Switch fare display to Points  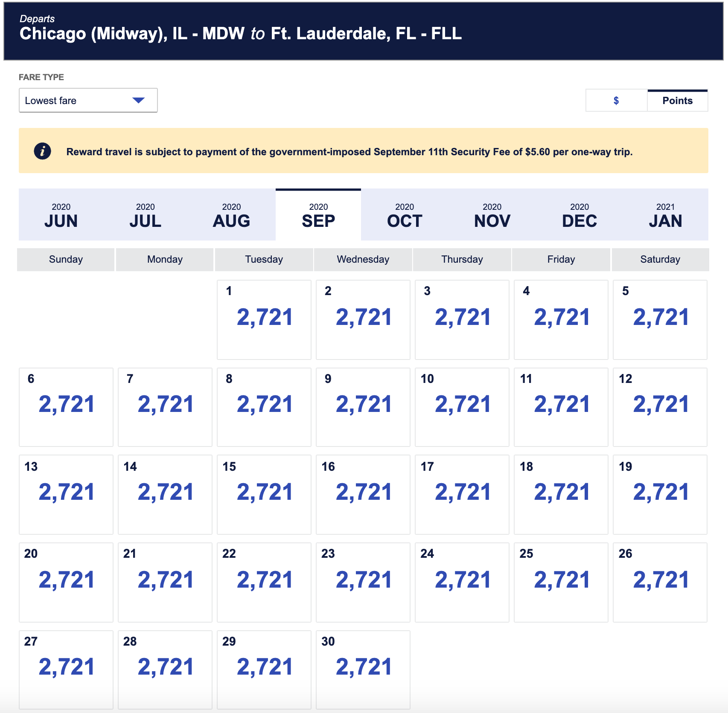678,101
